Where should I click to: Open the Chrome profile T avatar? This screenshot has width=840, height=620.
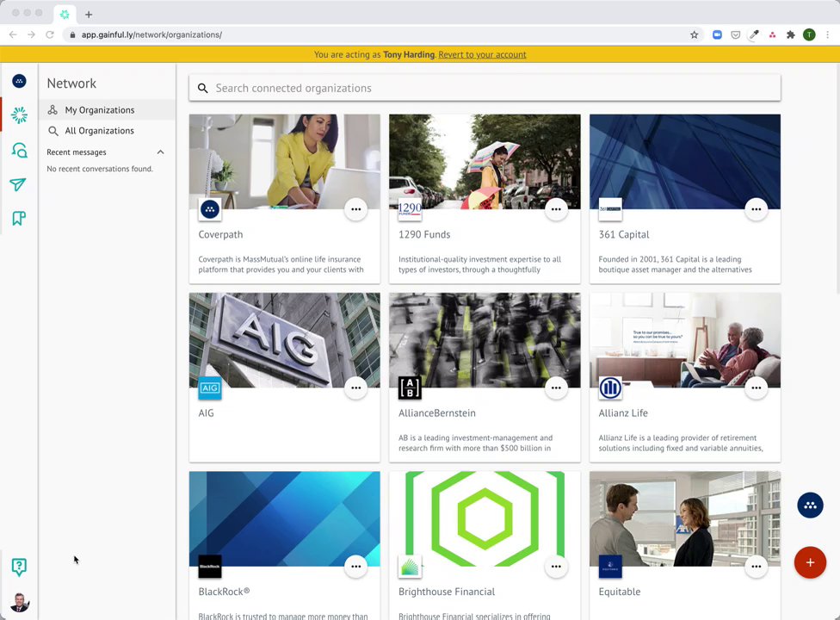point(809,34)
